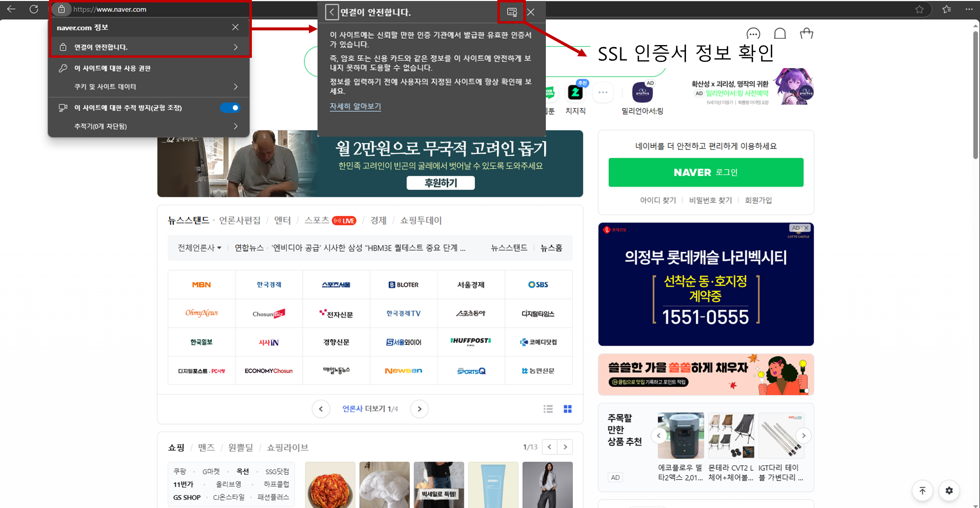Expand 쿠키 및 사이트 데이터
Screen dimensions: 980x508
150,87
